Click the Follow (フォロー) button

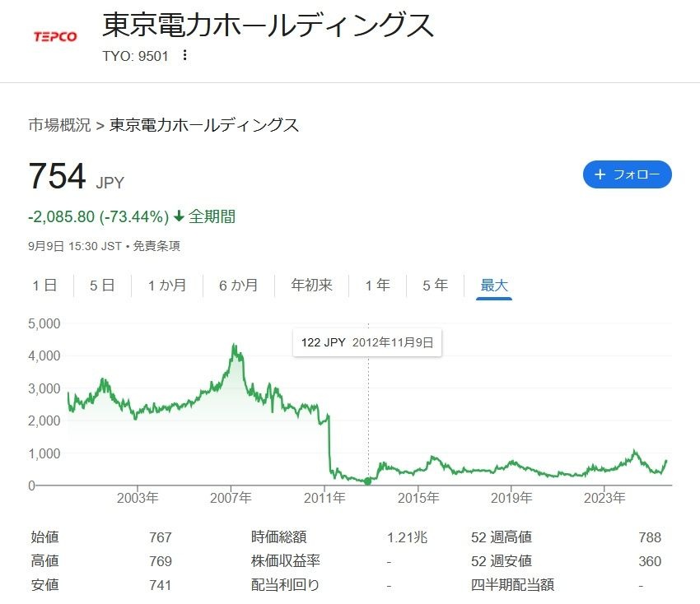(627, 174)
